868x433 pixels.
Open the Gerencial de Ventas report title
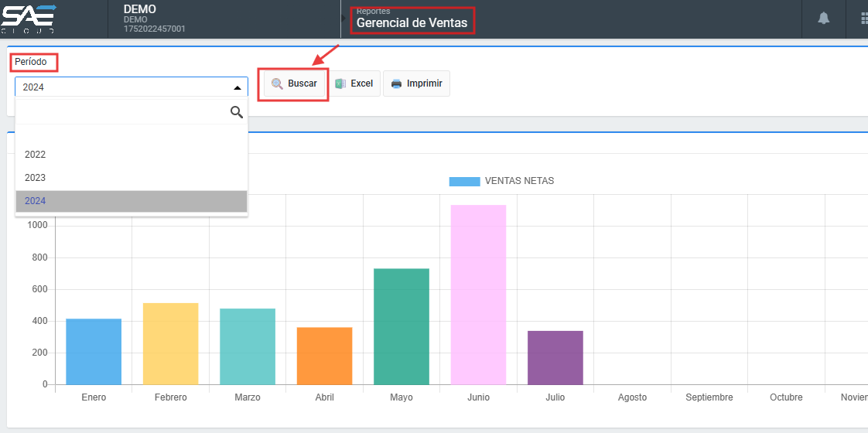[412, 22]
